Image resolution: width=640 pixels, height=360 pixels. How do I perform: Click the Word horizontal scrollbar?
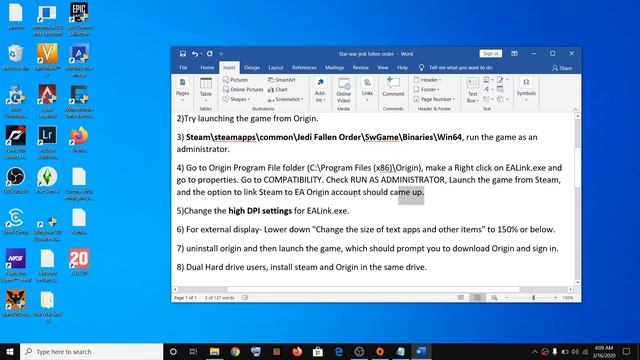tap(373, 289)
